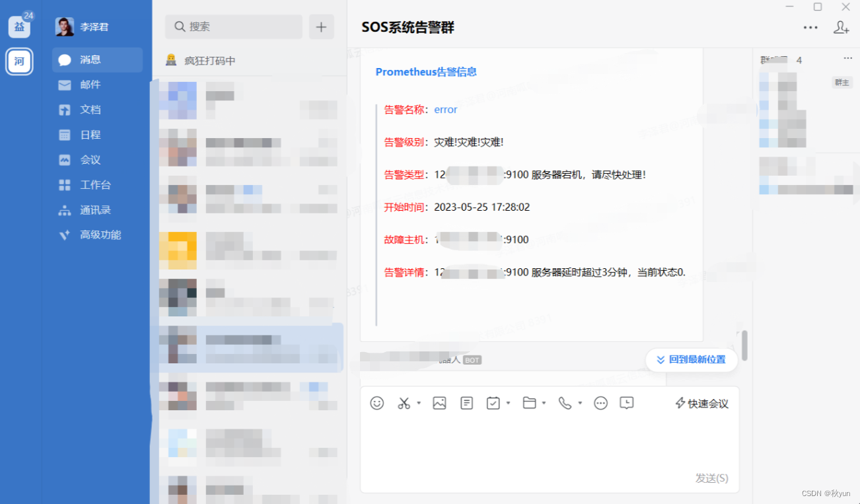The image size is (860, 504).
Task: Open the emoji picker
Action: pos(377,403)
